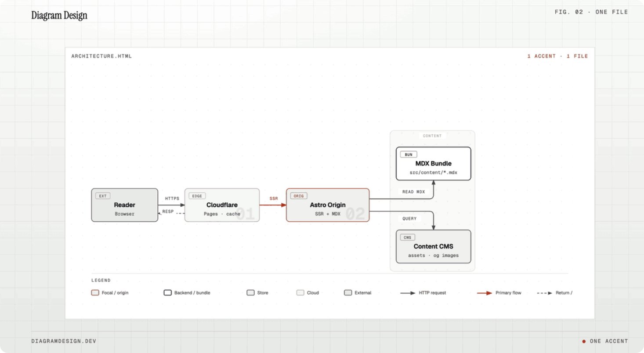
Task: Click the SSR + MDX subtitle
Action: click(328, 214)
